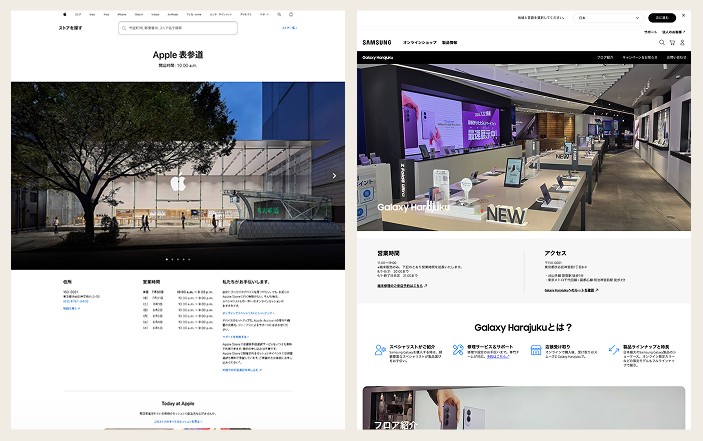
Task: Click the Galaxy Harajukuとは？ heading
Action: tap(523, 328)
